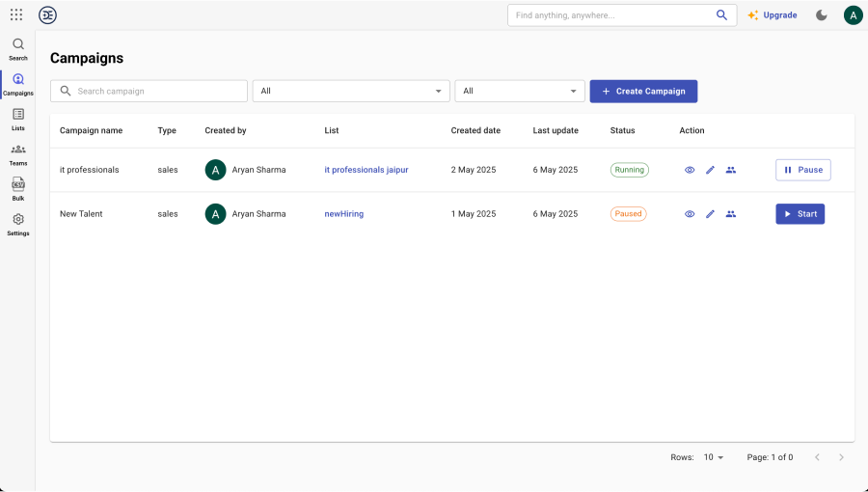
Task: Click the 2 May 2025 created date
Action: click(474, 170)
